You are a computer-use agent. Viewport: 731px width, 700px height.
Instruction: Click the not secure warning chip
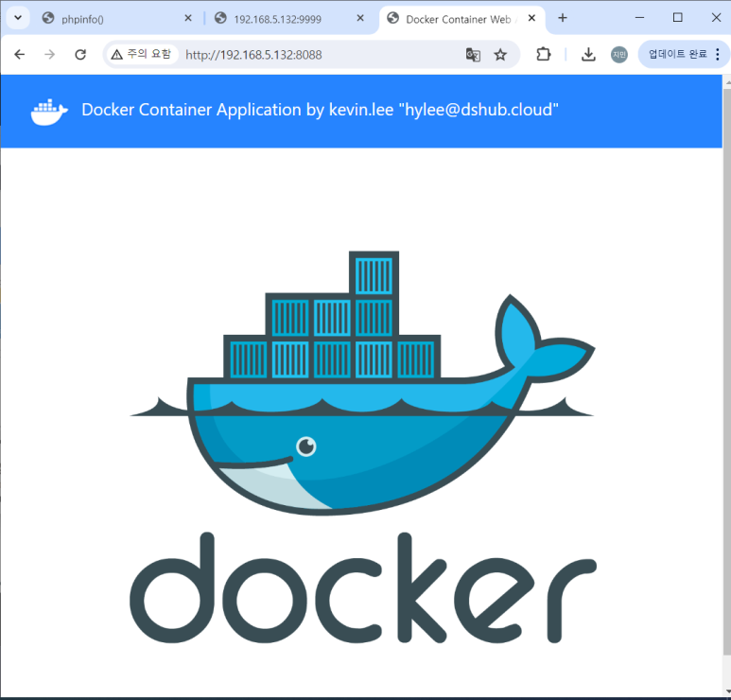[x=142, y=54]
